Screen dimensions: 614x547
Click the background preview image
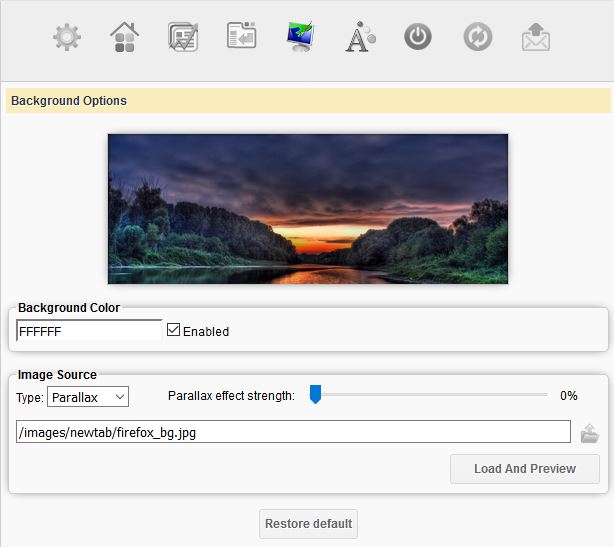pos(308,209)
